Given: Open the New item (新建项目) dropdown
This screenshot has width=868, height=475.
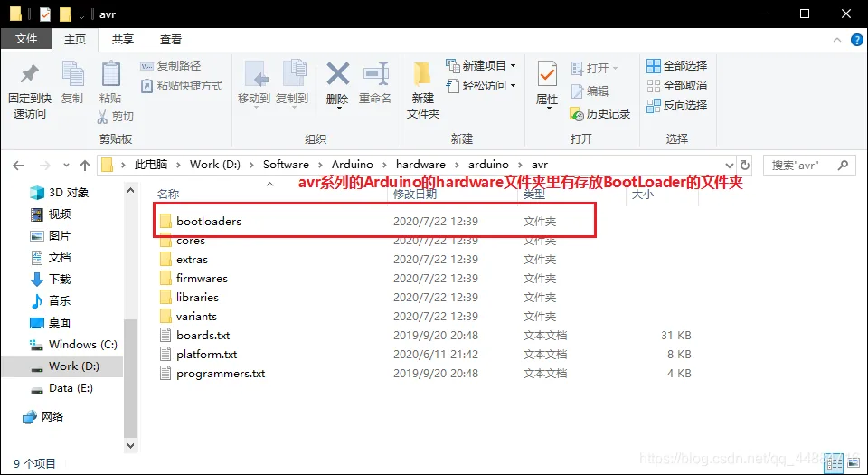Looking at the screenshot, I should (480, 66).
